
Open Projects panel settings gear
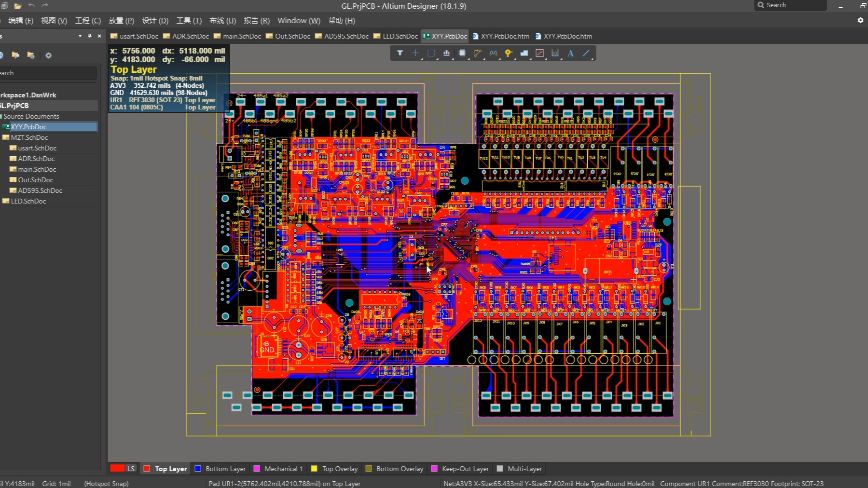click(48, 55)
